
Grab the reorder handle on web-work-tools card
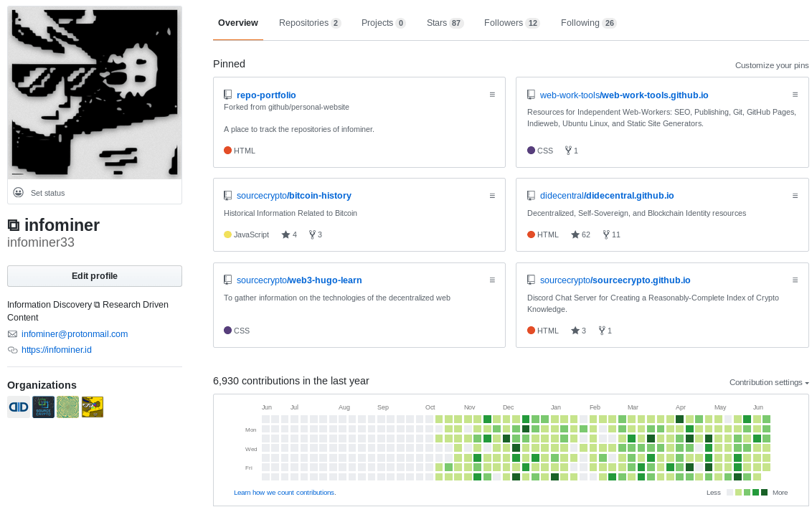click(795, 95)
